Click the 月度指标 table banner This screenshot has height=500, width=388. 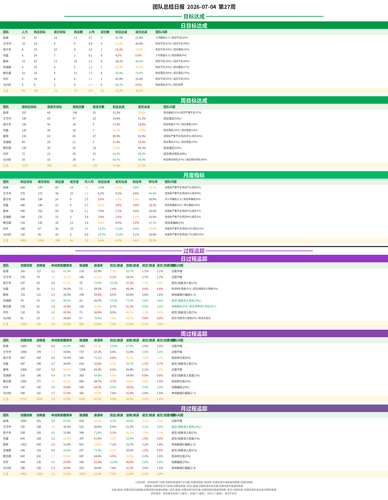tap(194, 175)
